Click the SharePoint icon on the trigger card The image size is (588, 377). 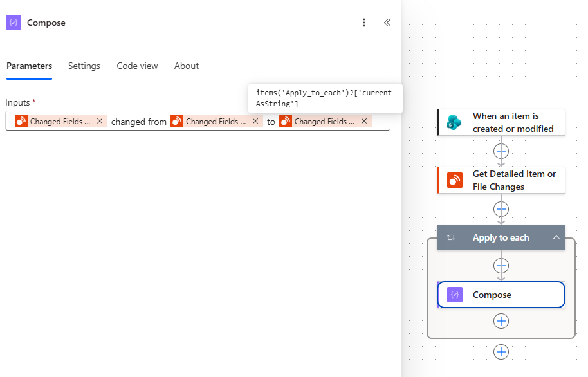(x=454, y=122)
